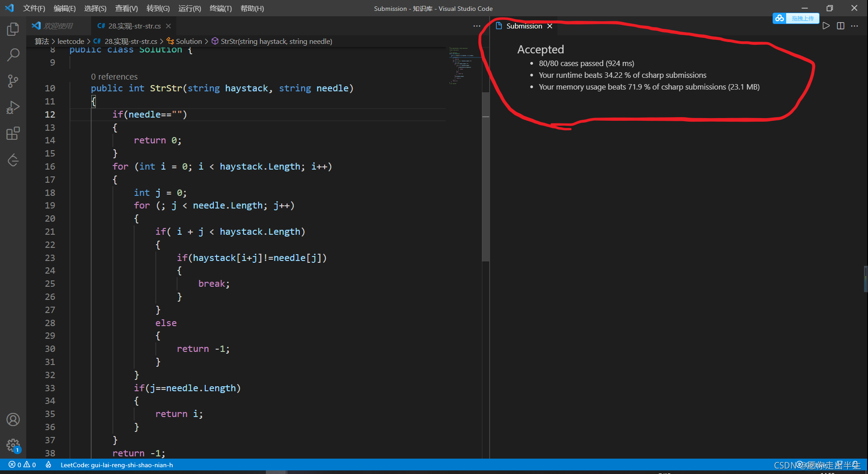
Task: Select the Submission tab
Action: [524, 26]
